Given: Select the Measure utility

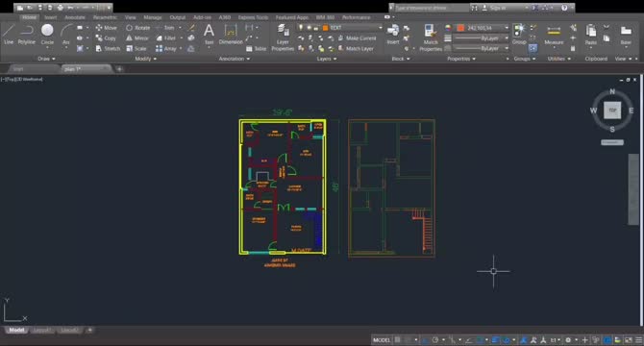Looking at the screenshot, I should click(x=554, y=35).
